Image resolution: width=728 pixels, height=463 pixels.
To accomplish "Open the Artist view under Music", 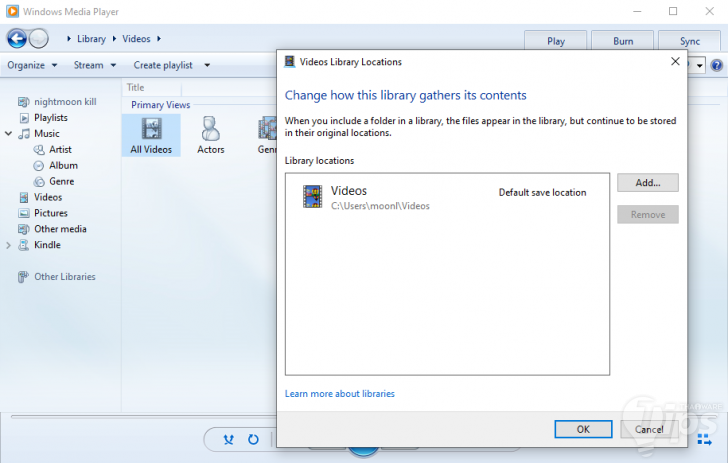I will (60, 150).
